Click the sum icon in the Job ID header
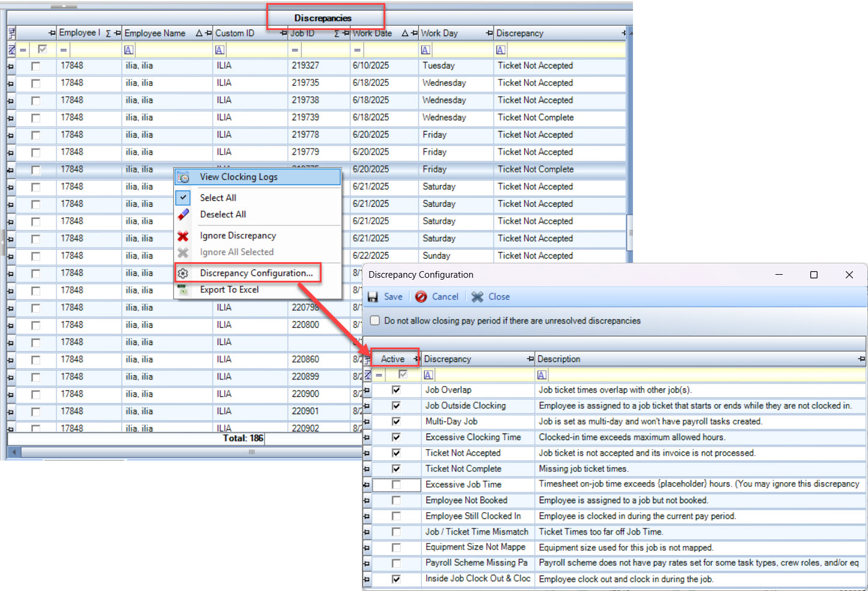The image size is (868, 591). [x=337, y=34]
